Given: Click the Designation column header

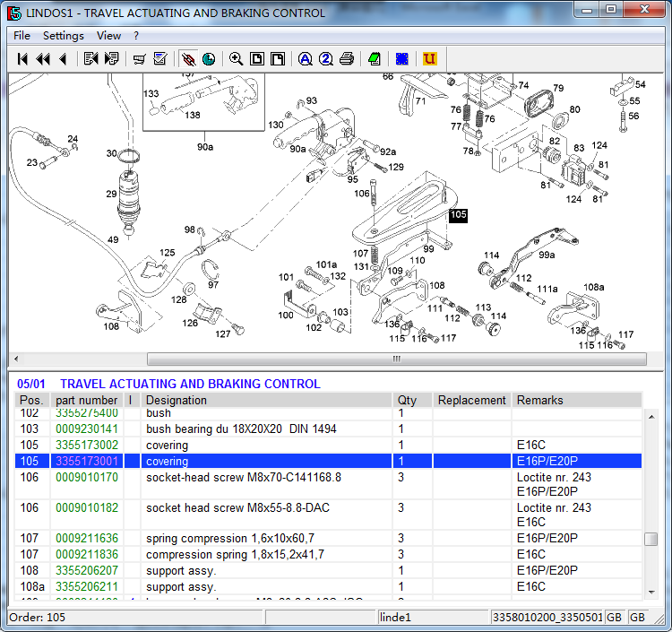Looking at the screenshot, I should point(266,400).
